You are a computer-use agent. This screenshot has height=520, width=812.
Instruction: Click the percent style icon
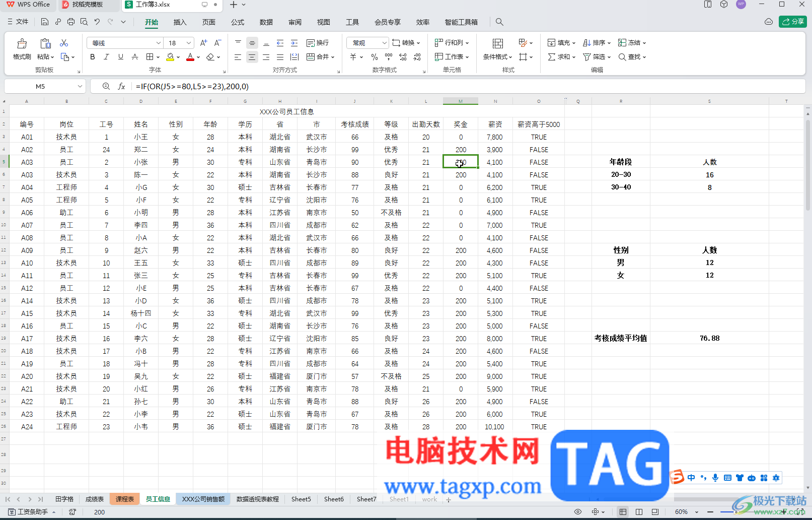pyautogui.click(x=374, y=57)
